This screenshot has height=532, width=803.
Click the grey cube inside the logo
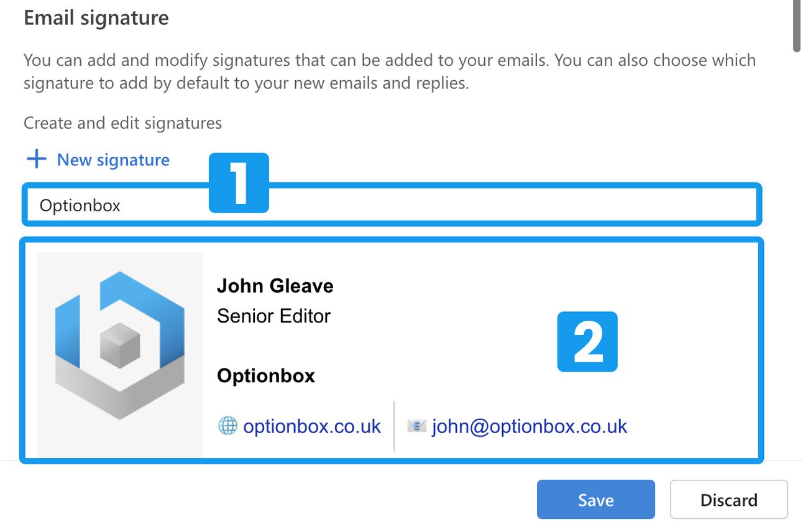(120, 345)
